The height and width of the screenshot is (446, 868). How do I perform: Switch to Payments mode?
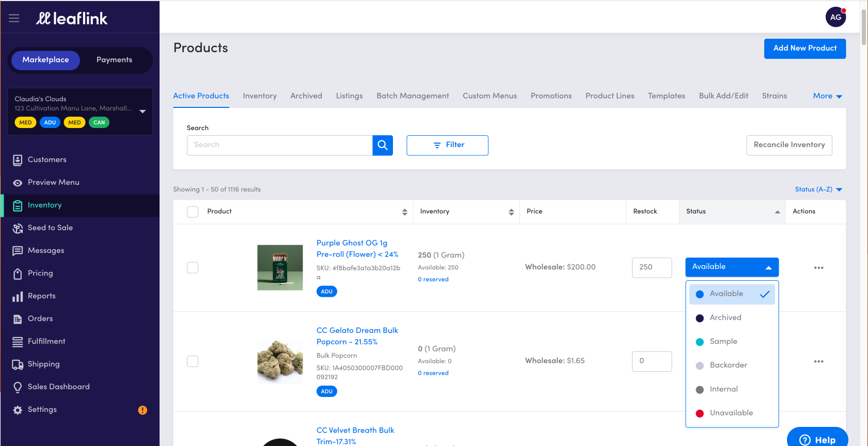tap(114, 60)
